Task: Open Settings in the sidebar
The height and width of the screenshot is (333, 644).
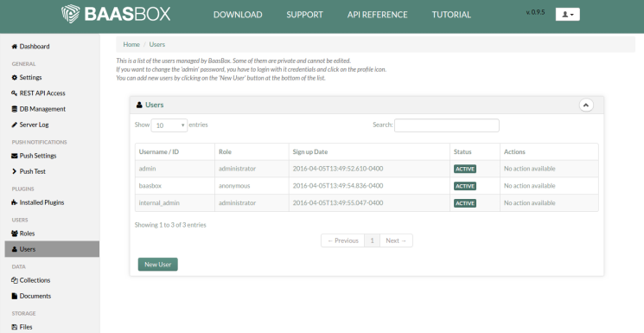Action: [x=30, y=77]
